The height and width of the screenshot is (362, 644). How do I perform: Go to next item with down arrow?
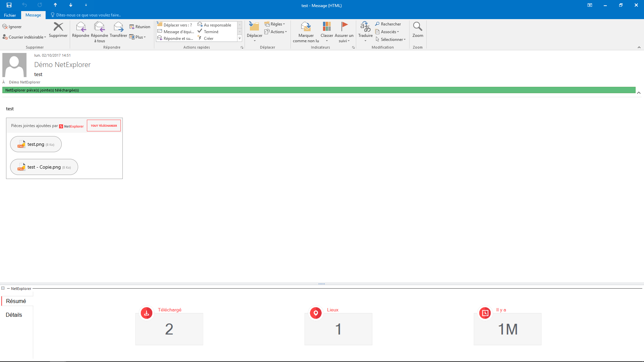[x=71, y=5]
